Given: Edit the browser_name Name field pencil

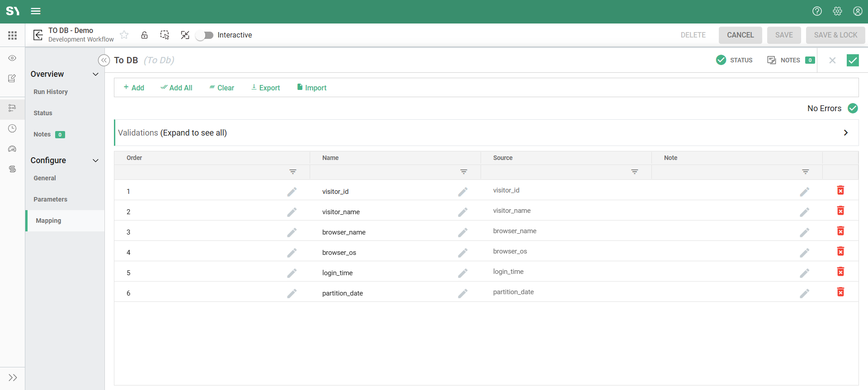Looking at the screenshot, I should tap(462, 232).
